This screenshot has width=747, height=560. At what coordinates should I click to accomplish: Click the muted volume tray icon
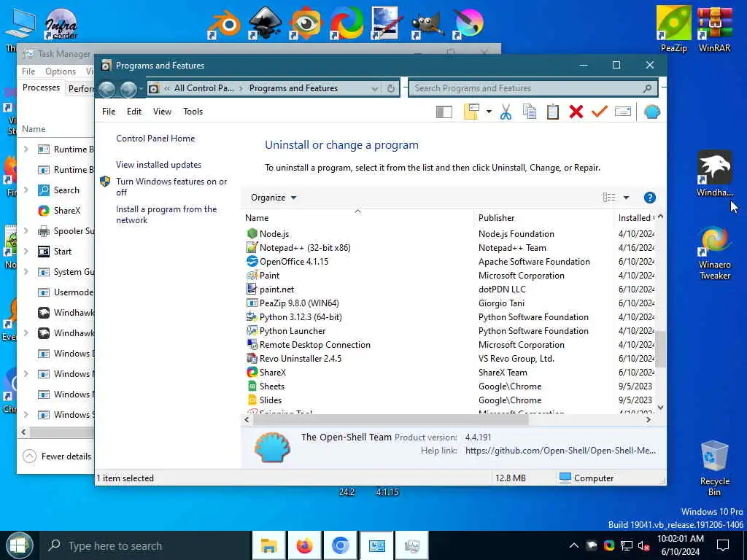[644, 545]
